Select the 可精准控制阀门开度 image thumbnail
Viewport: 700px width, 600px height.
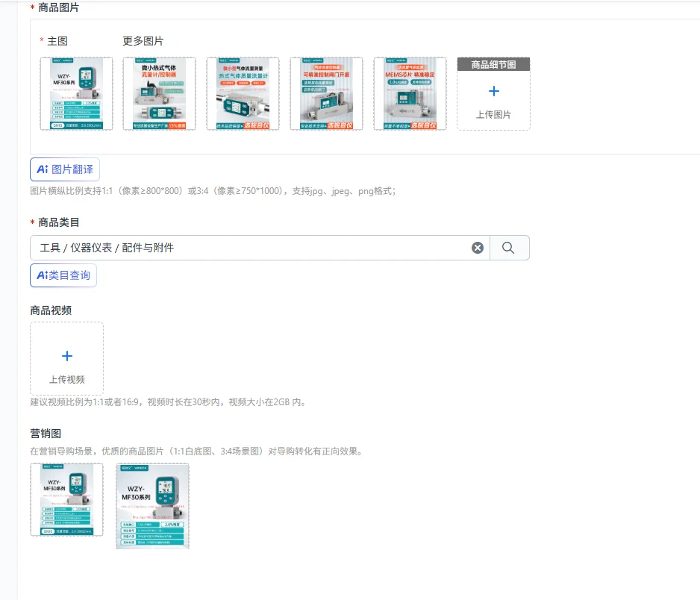pos(326,94)
